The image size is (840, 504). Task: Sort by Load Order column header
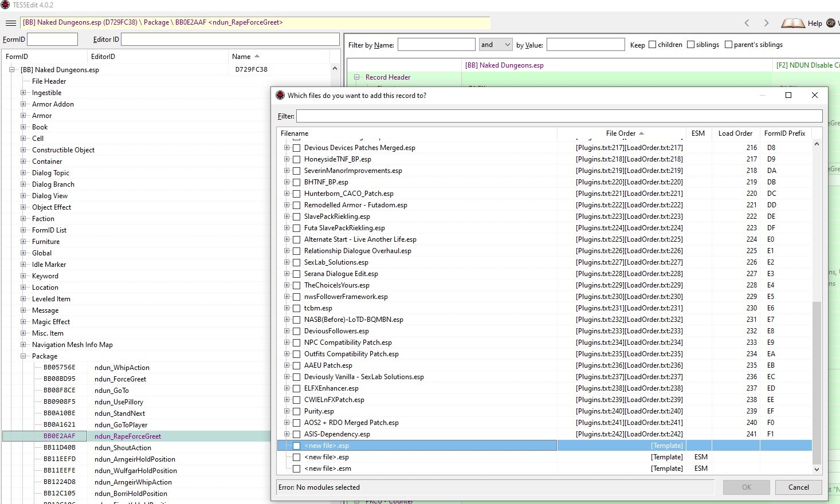pyautogui.click(x=735, y=133)
